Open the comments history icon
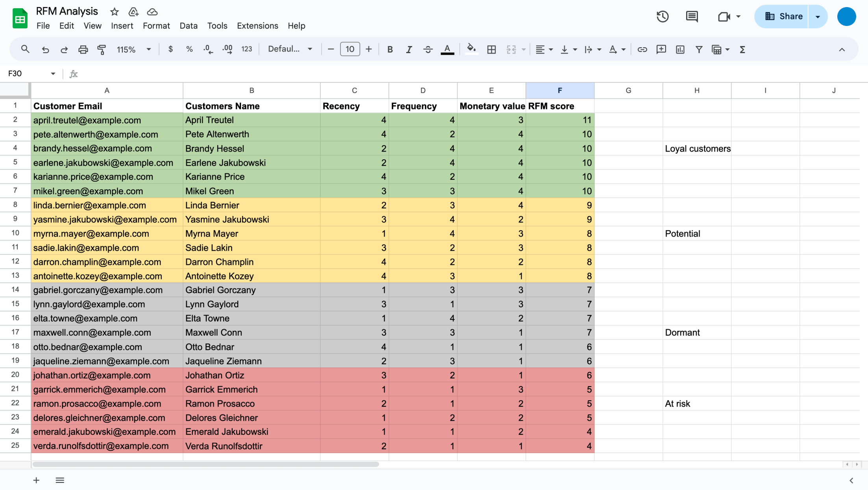868x490 pixels. 692,17
